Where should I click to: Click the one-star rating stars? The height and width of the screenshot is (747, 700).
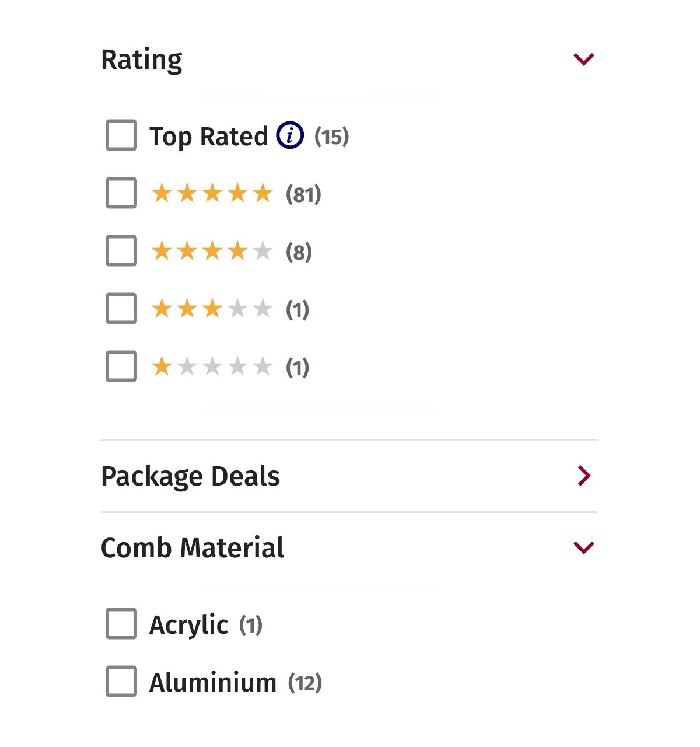(x=212, y=367)
